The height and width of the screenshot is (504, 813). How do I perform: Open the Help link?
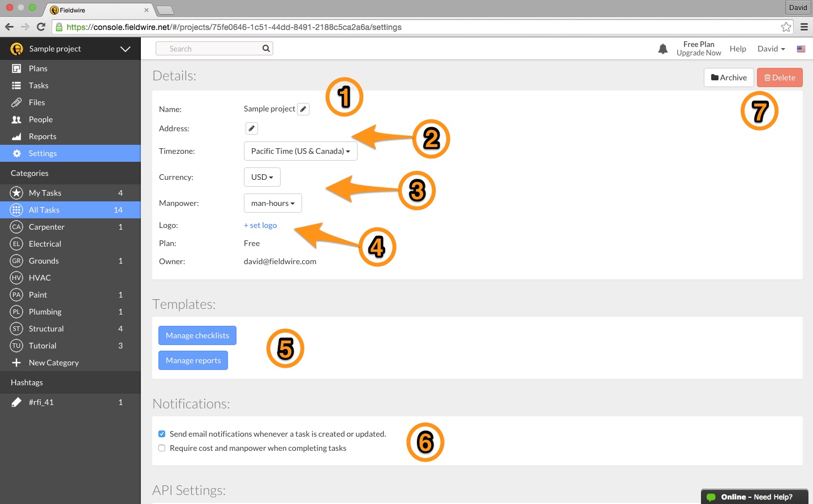[738, 49]
